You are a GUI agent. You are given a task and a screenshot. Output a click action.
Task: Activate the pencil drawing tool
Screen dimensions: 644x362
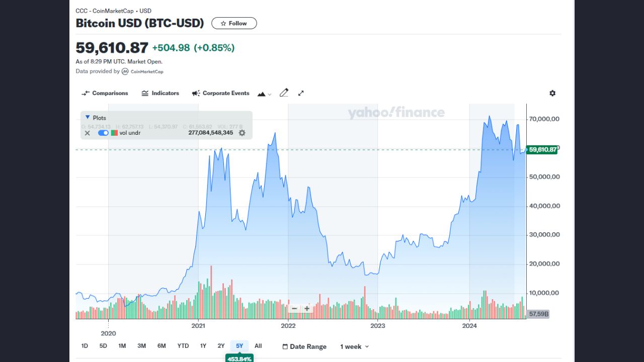pyautogui.click(x=284, y=93)
